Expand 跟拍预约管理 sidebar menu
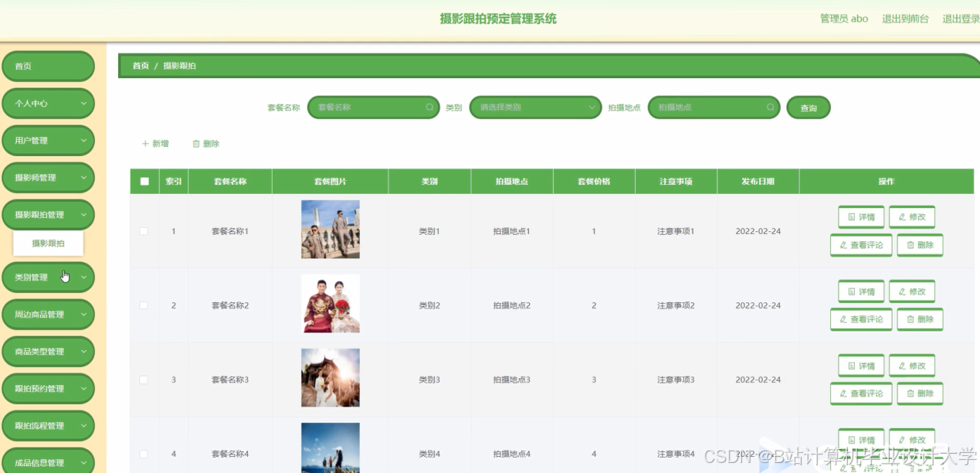The image size is (980, 473). pyautogui.click(x=49, y=388)
